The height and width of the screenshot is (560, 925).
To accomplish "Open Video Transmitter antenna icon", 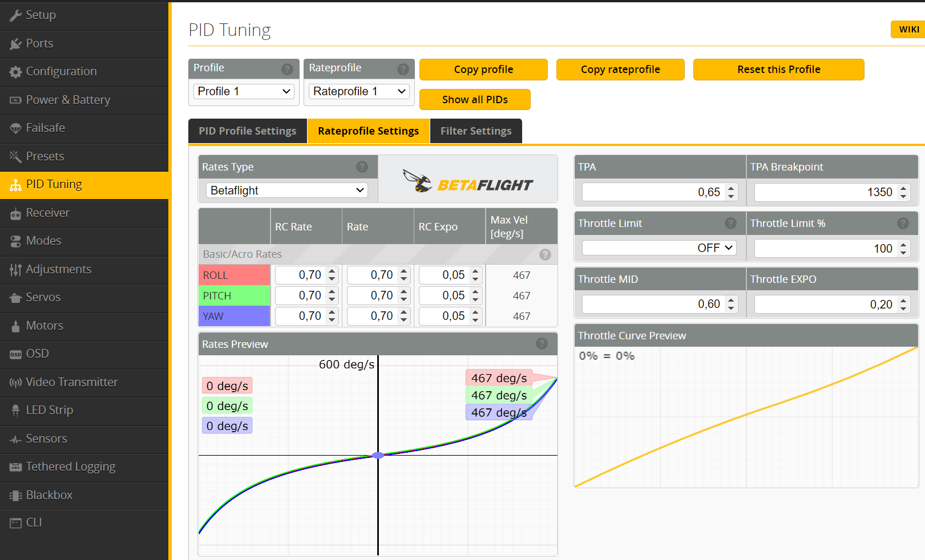I will [x=15, y=383].
